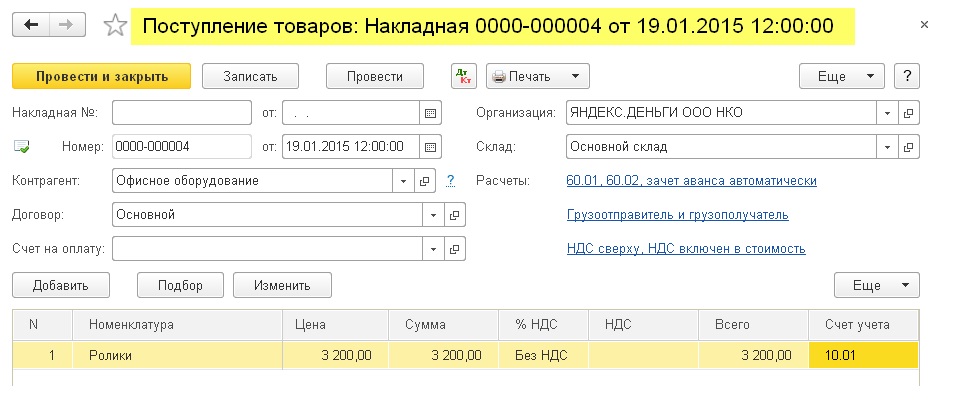The width and height of the screenshot is (970, 401).
Task: Click the N column header
Action: [x=43, y=325]
